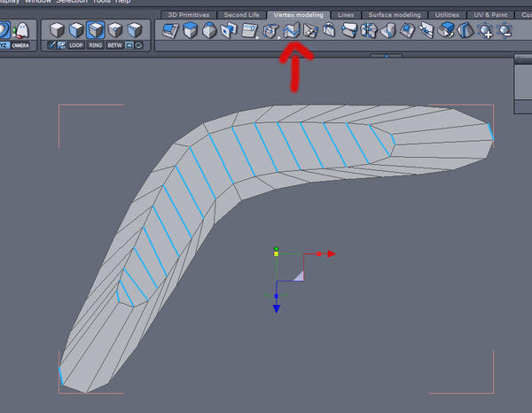Open the edge tools cube with dropdown arrow
532x413 pixels.
point(270,31)
